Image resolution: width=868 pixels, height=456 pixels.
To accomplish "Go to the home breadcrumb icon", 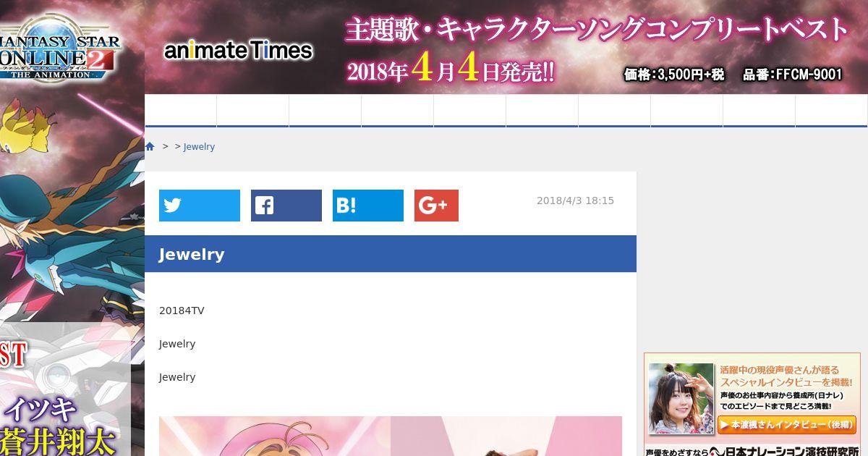I will [x=150, y=146].
